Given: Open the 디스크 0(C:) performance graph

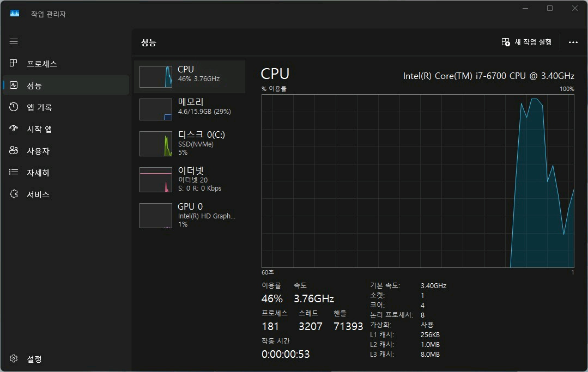Looking at the screenshot, I should pos(189,143).
